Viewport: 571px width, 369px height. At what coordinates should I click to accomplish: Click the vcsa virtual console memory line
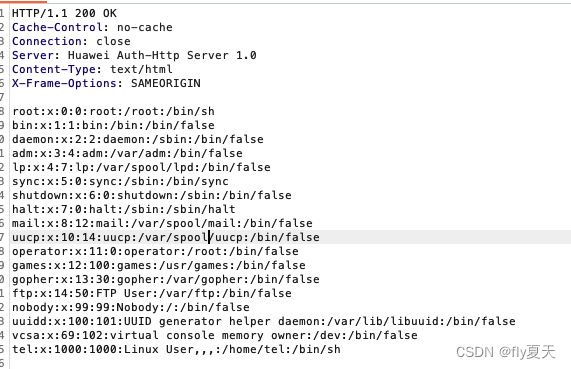coord(215,335)
